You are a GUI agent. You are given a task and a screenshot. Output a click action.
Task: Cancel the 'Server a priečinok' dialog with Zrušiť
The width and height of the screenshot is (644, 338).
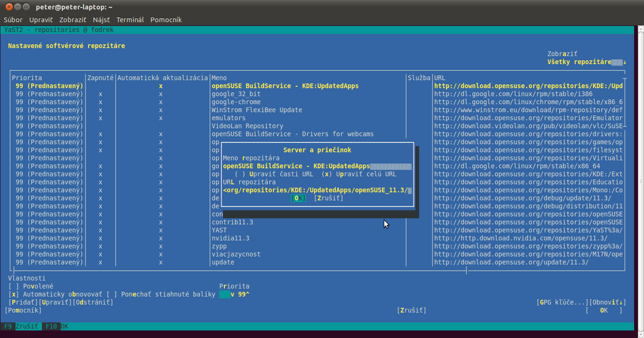tap(329, 198)
